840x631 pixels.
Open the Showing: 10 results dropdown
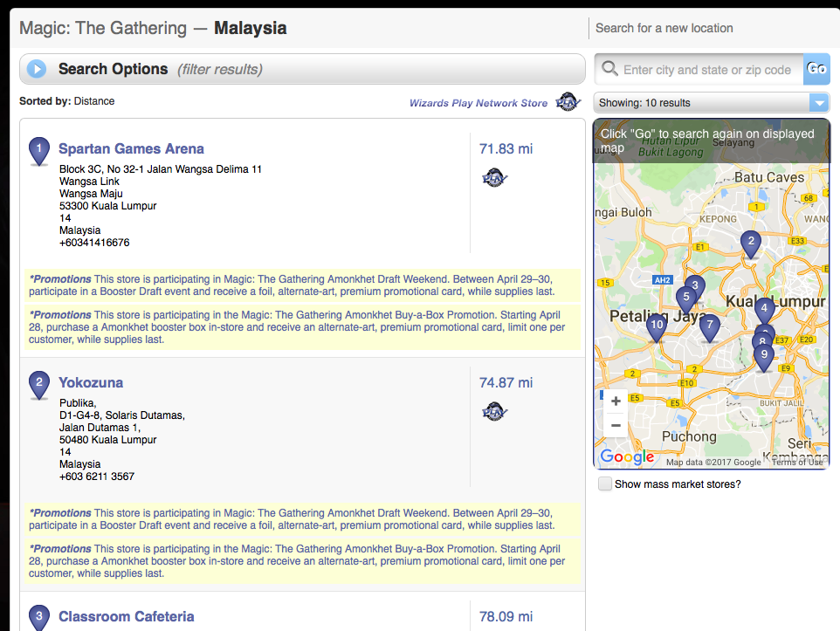coord(712,102)
